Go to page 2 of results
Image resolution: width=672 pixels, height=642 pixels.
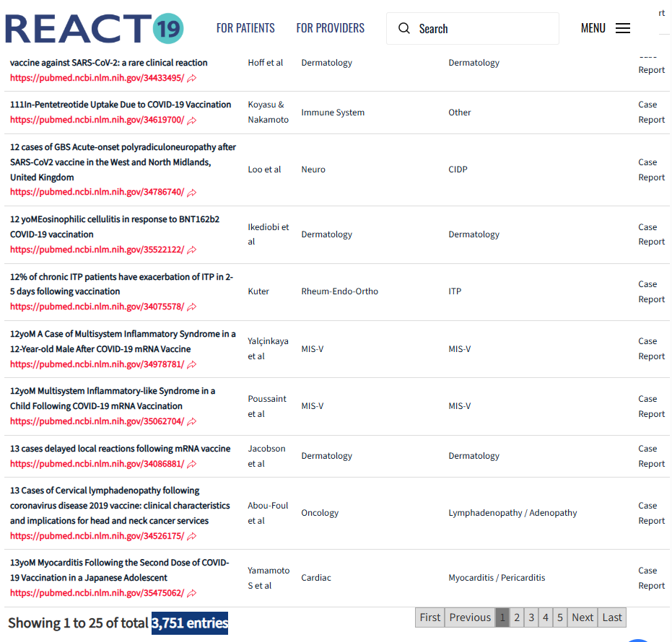click(517, 617)
